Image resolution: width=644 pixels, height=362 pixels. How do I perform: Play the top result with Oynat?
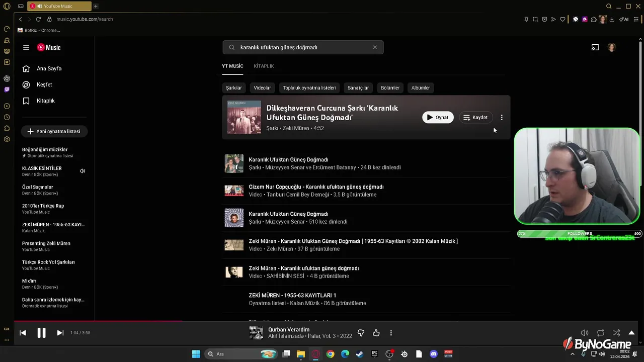pos(438,117)
